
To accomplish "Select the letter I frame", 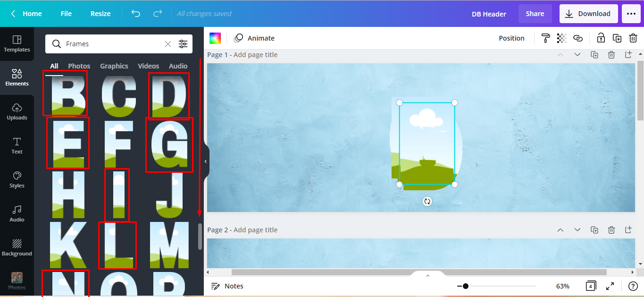I will (119, 195).
